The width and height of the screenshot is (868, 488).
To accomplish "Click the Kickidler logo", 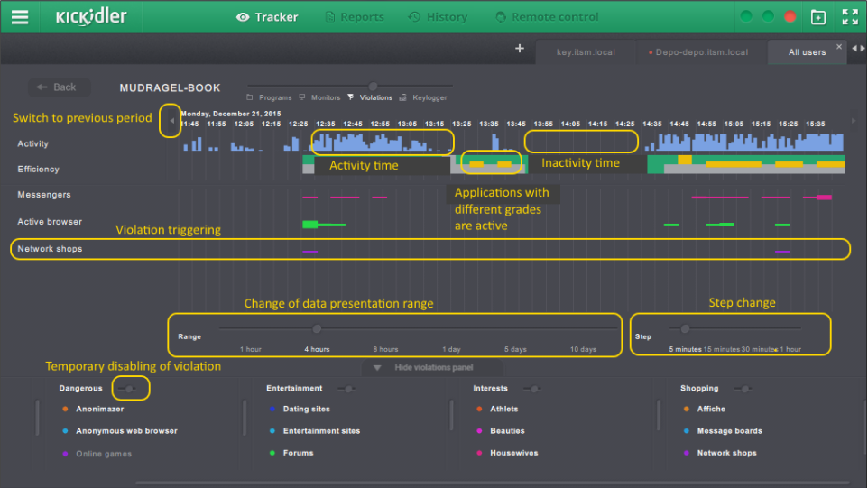I will (91, 17).
